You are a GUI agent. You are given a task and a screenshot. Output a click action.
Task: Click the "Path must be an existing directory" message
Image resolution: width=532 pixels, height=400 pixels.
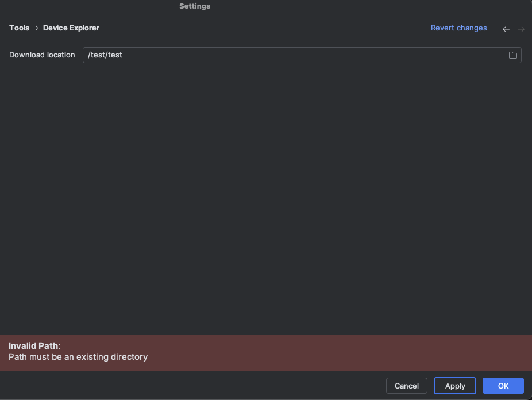[78, 357]
